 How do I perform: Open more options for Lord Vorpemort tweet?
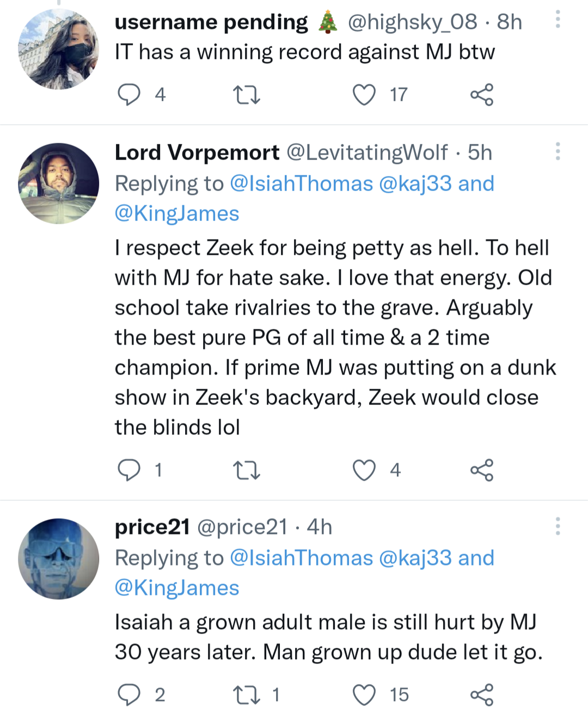558,151
